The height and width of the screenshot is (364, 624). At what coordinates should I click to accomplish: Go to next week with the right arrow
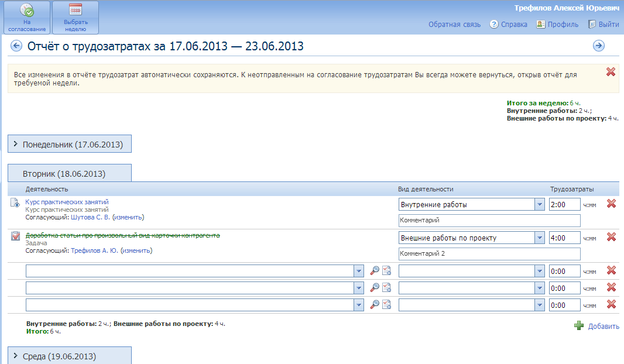pyautogui.click(x=598, y=46)
